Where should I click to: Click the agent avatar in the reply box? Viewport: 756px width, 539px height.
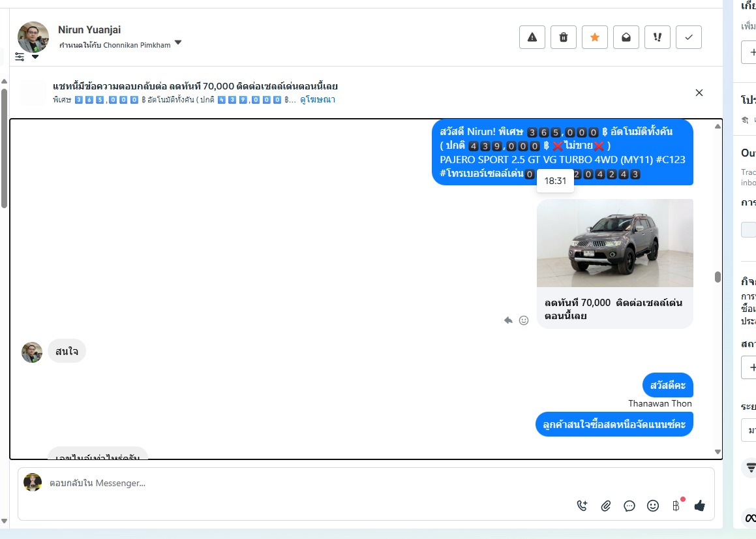pos(33,482)
